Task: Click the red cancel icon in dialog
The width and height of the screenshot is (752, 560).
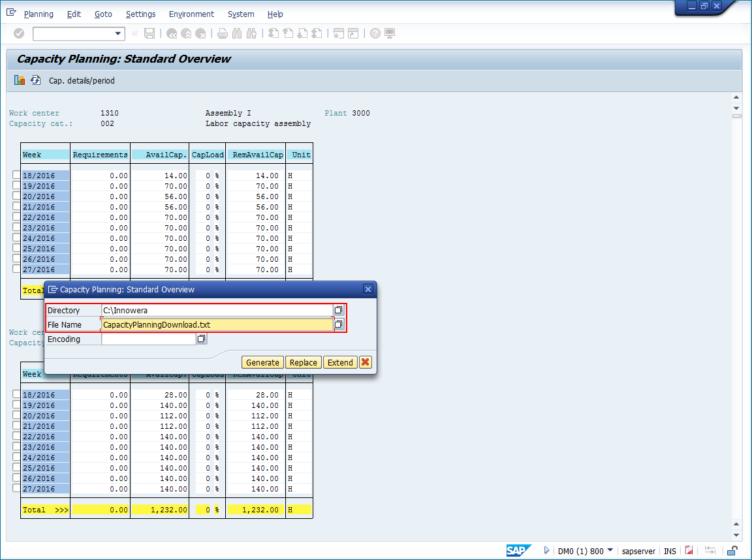Action: 366,362
